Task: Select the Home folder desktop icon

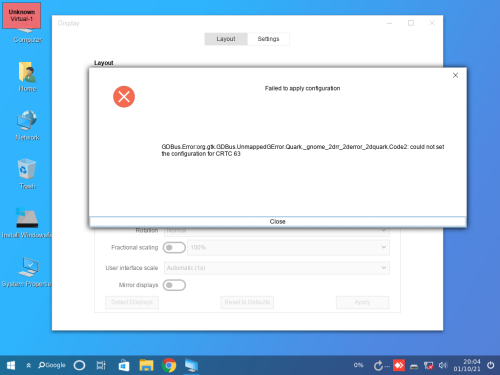Action: tap(28, 77)
